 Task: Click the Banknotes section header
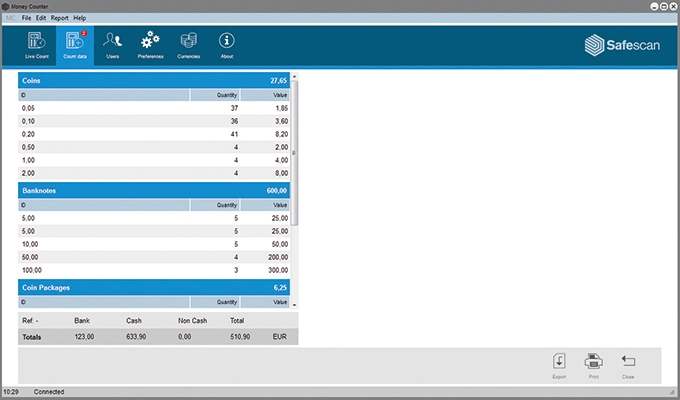(x=155, y=190)
